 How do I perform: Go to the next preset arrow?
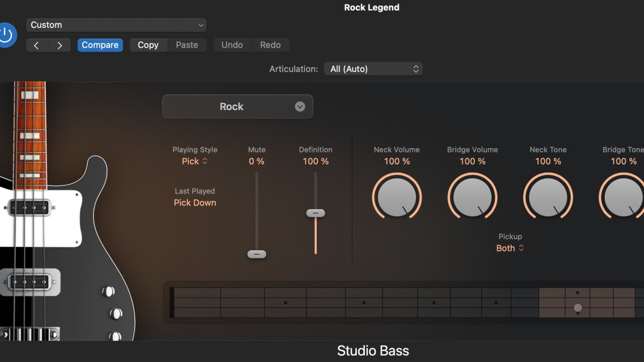(60, 46)
